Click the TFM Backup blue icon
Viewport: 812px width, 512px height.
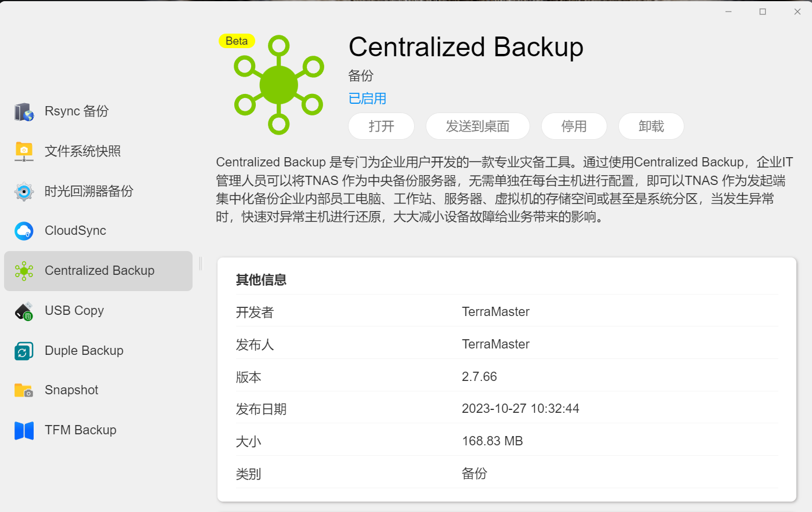pyautogui.click(x=24, y=430)
